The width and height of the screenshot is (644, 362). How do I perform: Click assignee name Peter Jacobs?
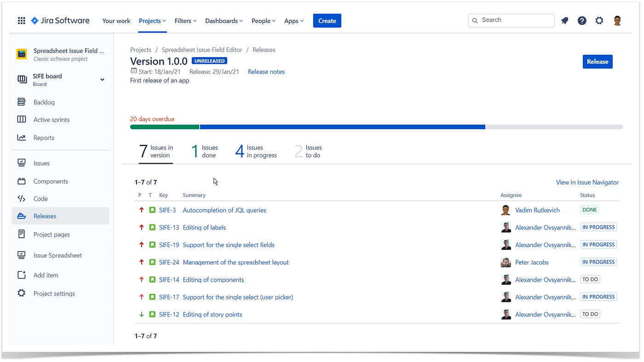coord(532,262)
